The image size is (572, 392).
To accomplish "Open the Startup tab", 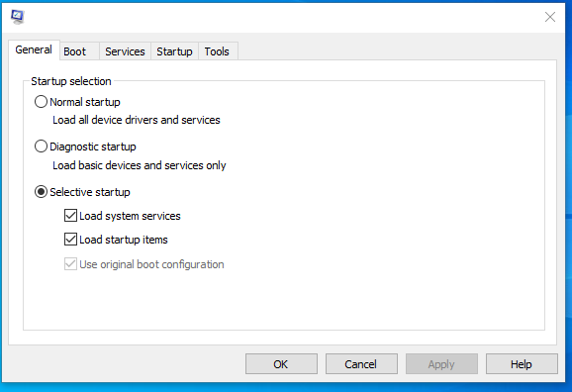I will tap(174, 51).
